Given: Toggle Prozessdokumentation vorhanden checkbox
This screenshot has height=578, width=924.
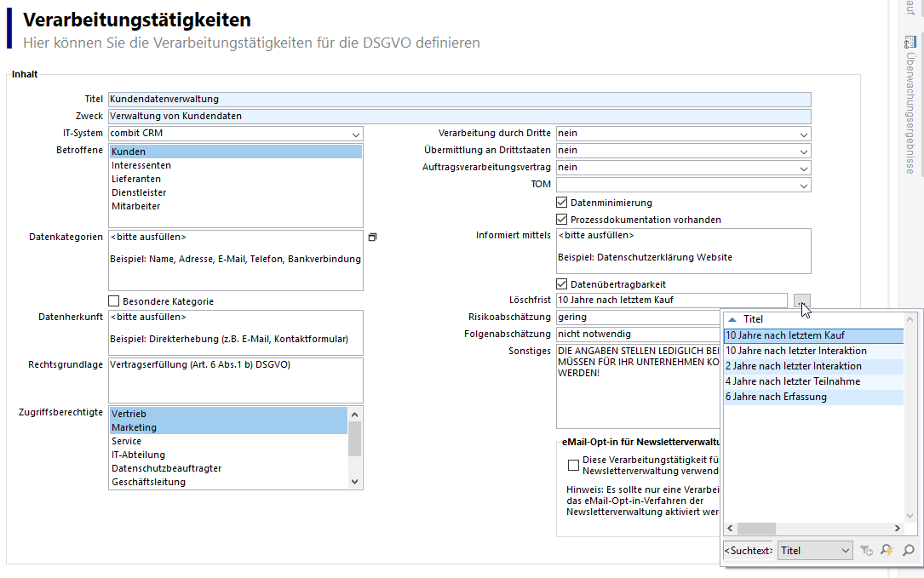Looking at the screenshot, I should click(562, 220).
